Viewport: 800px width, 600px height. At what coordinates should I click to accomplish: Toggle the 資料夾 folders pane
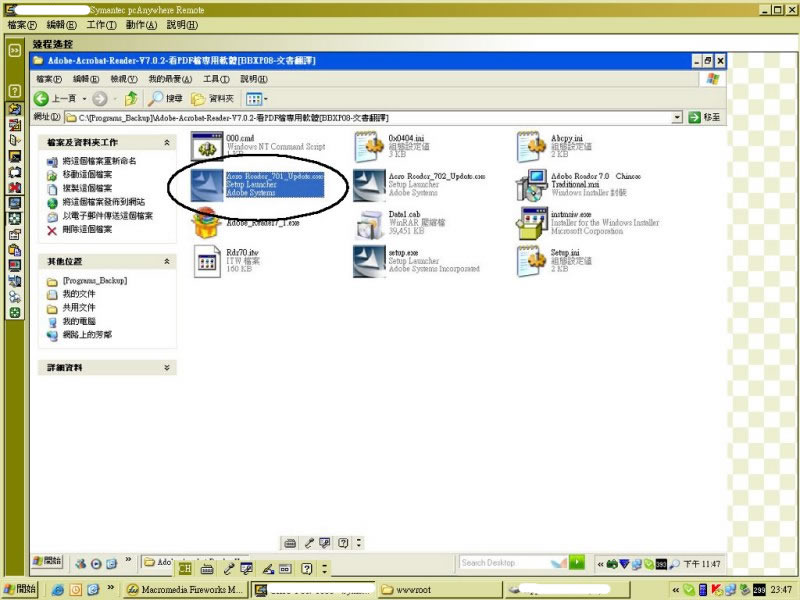pyautogui.click(x=212, y=98)
